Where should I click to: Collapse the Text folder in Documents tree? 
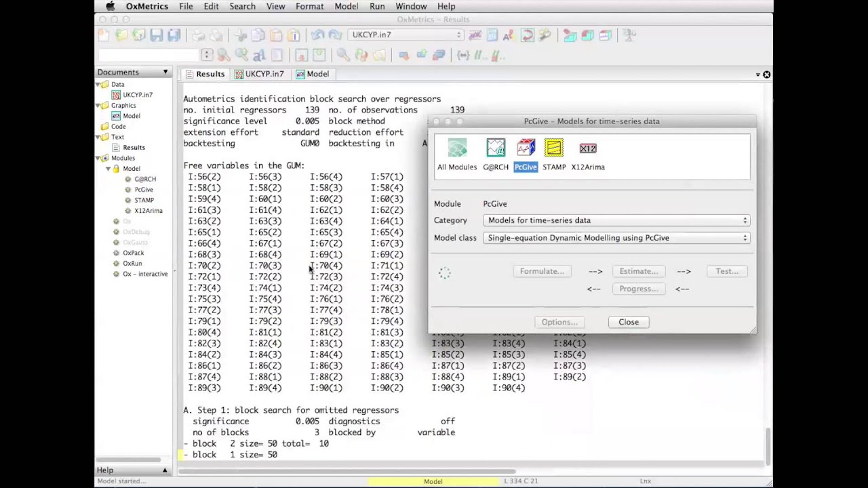pyautogui.click(x=98, y=137)
